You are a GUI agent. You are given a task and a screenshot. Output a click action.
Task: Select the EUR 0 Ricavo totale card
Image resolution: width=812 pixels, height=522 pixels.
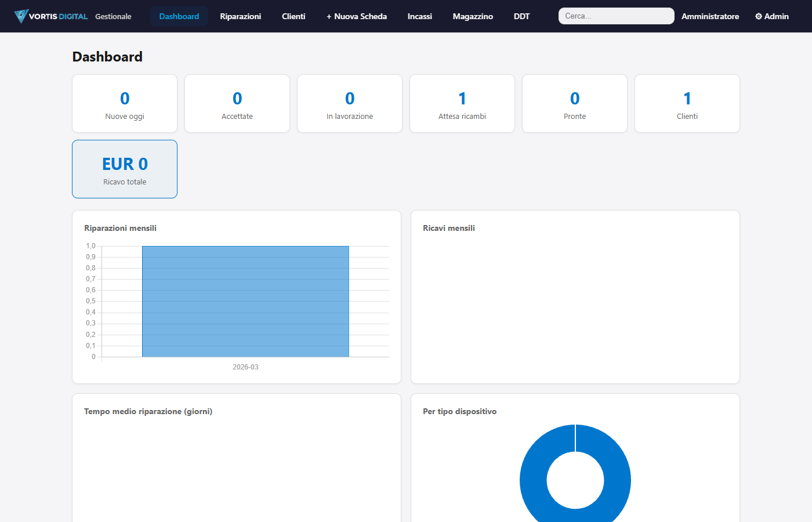pos(124,169)
